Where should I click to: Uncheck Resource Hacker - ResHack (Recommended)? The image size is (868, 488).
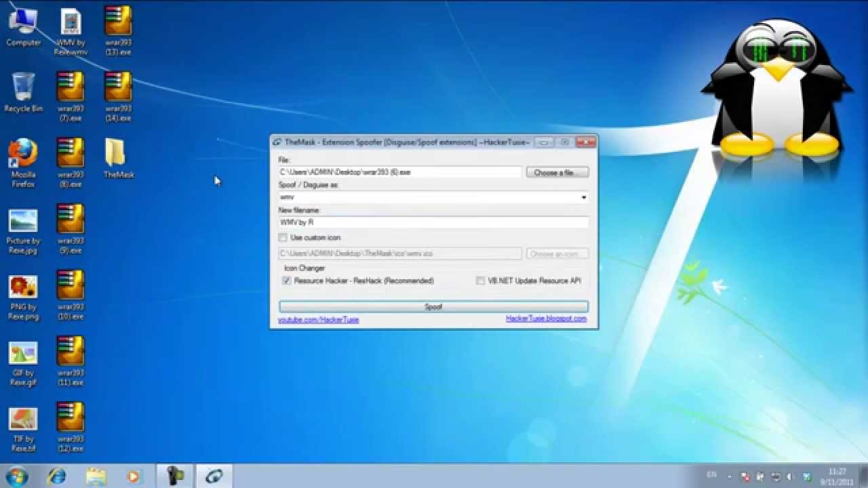click(287, 281)
